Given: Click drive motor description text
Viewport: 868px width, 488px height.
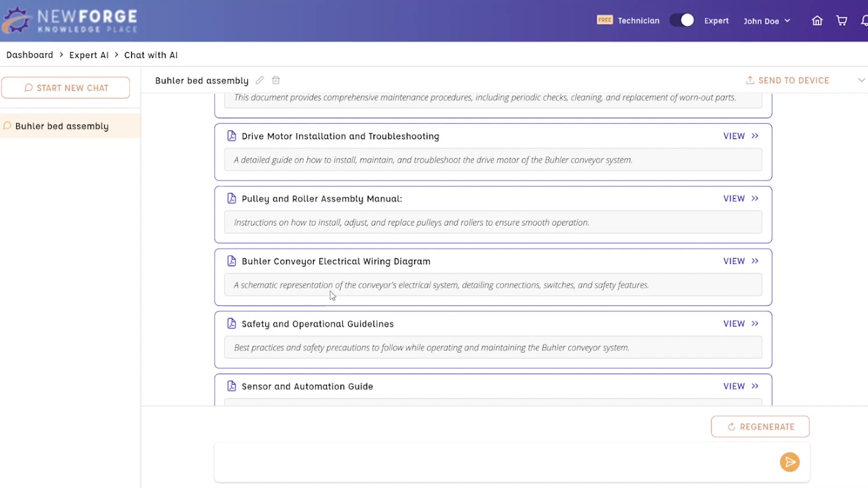Looking at the screenshot, I should pos(433,160).
